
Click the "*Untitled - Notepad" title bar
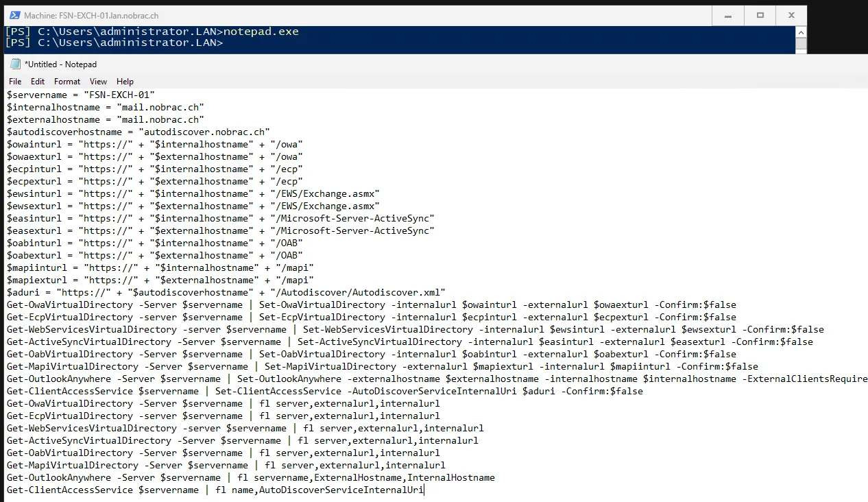point(60,64)
